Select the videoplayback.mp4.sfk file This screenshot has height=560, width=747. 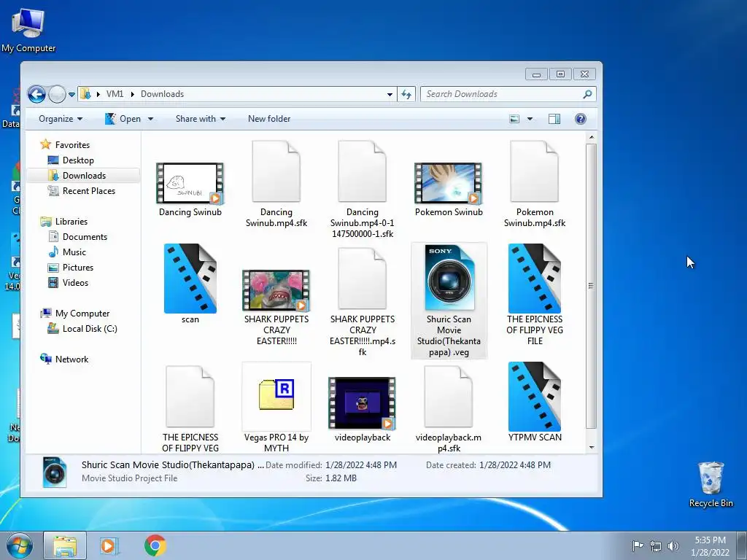449,408
